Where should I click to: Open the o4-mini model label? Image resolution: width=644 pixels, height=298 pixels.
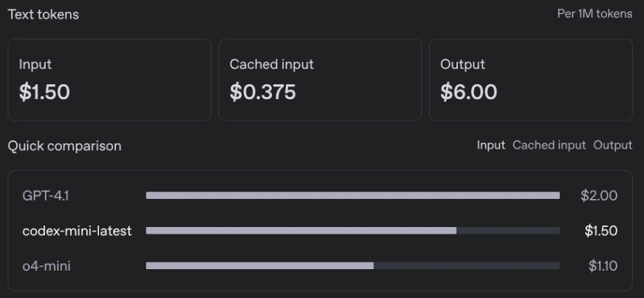[x=47, y=265]
